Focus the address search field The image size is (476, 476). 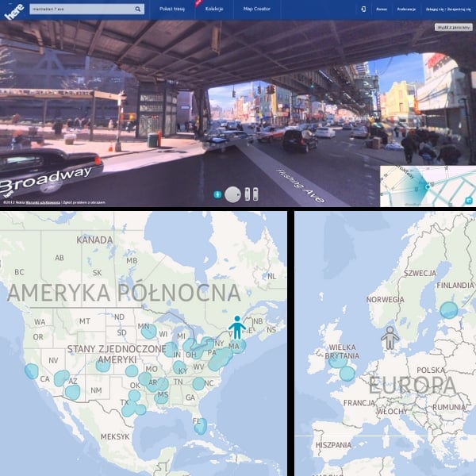(x=86, y=9)
